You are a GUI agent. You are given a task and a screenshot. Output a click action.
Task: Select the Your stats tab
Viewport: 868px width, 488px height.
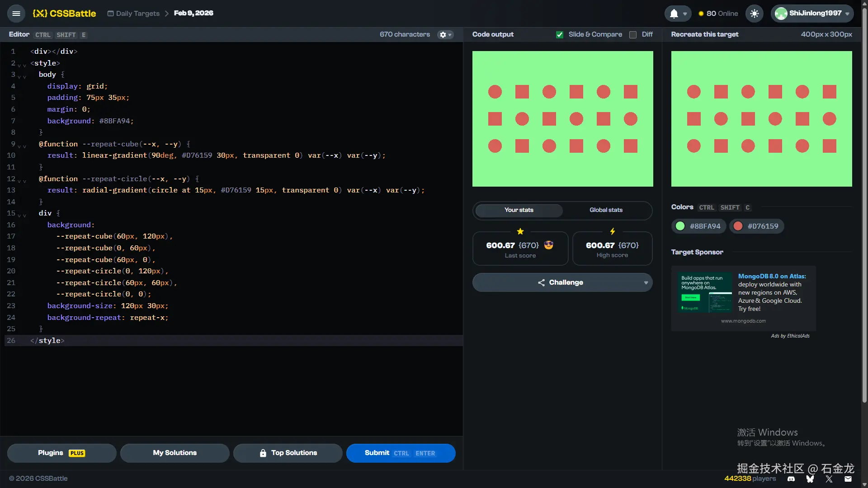(x=519, y=210)
